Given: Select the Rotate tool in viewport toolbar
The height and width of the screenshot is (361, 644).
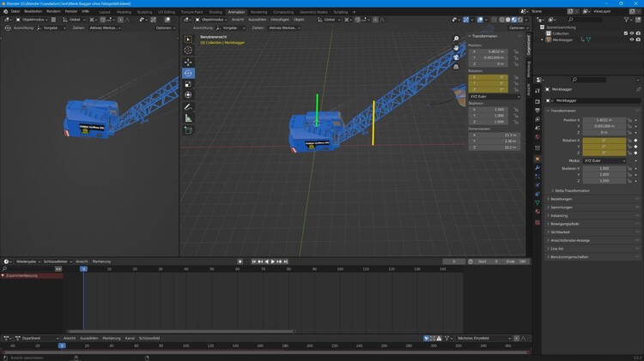Looking at the screenshot, I should pos(189,73).
